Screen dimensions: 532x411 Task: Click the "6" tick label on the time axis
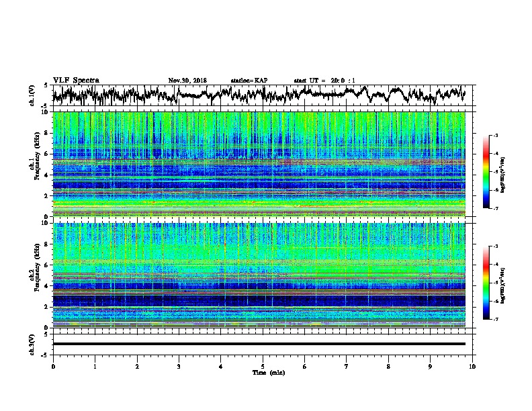coord(305,367)
